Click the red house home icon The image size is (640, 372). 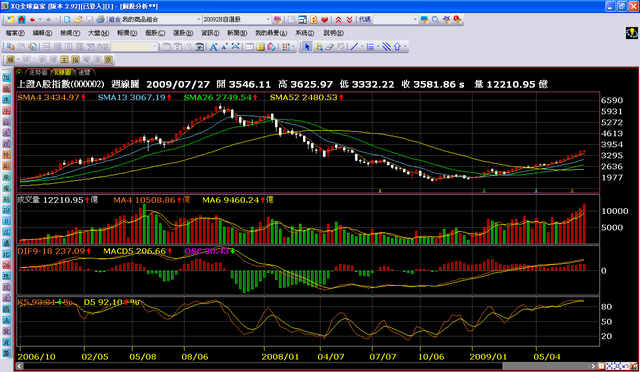point(21,19)
